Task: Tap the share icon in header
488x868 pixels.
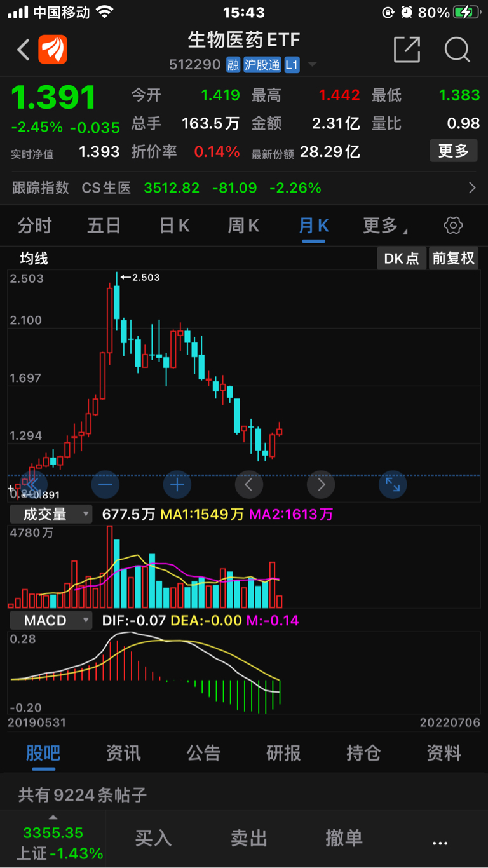Action: coord(407,50)
